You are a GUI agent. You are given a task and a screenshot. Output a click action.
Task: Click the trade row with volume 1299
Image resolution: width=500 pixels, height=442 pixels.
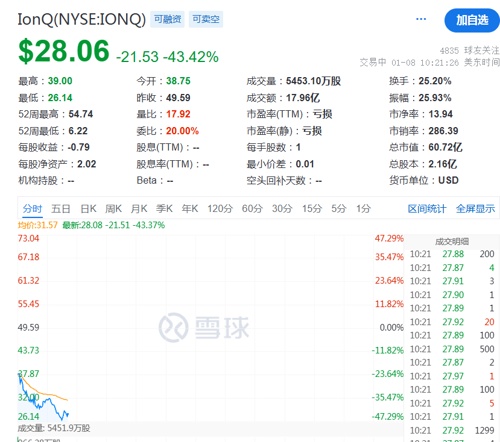tap(452, 430)
